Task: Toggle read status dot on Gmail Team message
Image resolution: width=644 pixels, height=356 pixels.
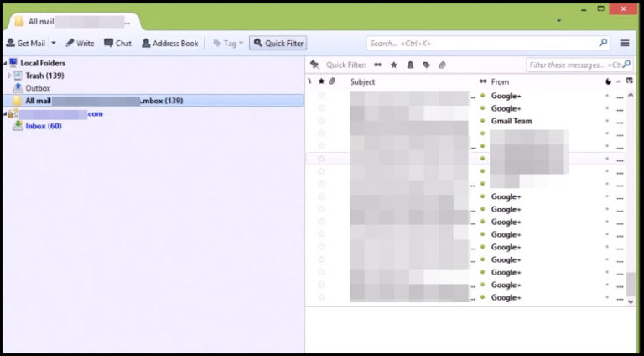Action: [483, 121]
